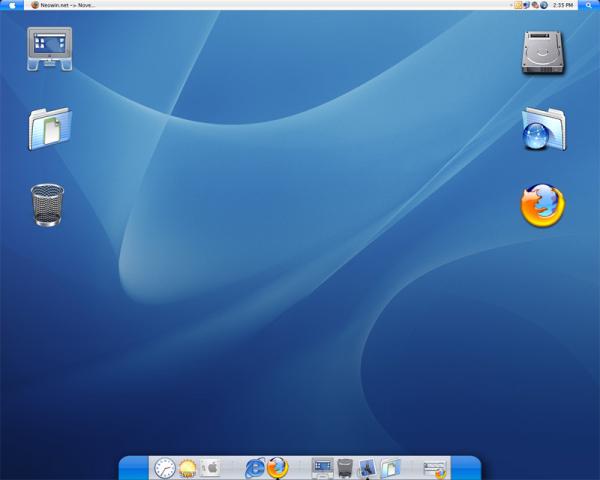Open the blue picture icon in the dock

coord(367,468)
